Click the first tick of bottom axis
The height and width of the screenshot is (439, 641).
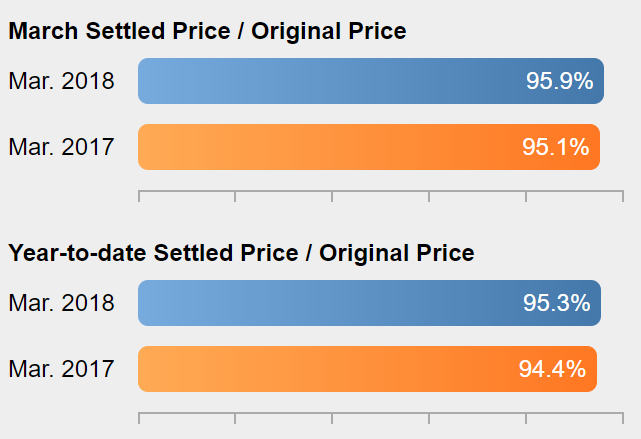tap(139, 418)
